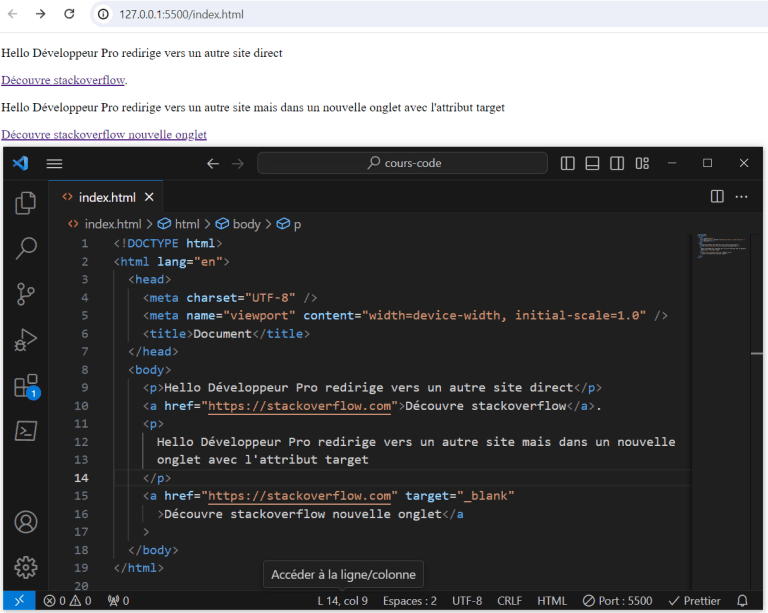The image size is (768, 613).
Task: Navigate forward in VS Code editor history
Action: (x=238, y=164)
